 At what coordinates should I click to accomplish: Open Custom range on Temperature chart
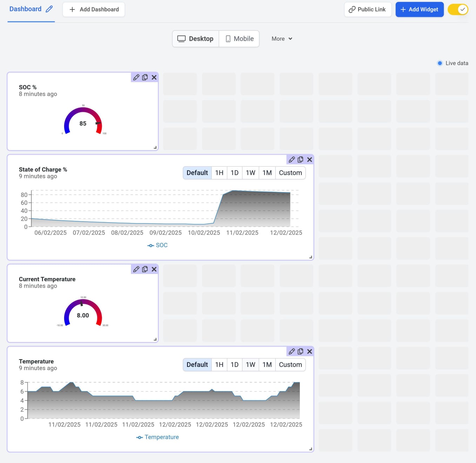click(290, 365)
